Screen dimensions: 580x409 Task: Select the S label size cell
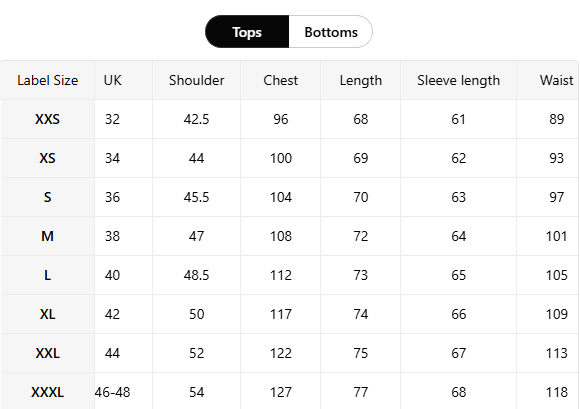47,197
